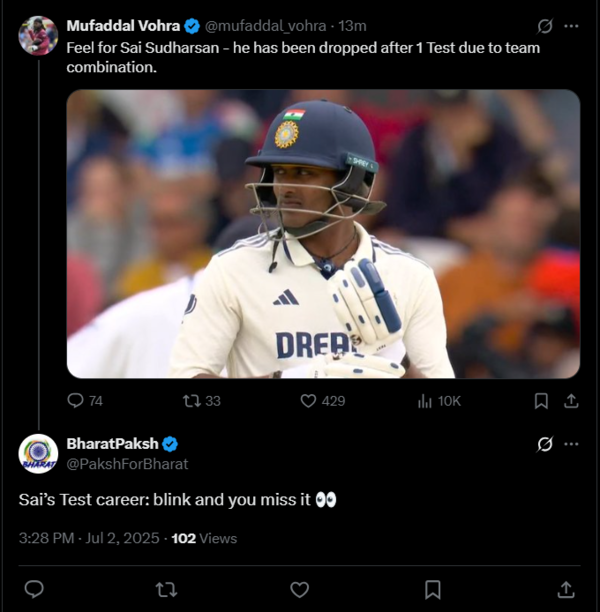Open Mufaddal Vohra's profile name link
600x612 pixels.
pos(123,26)
